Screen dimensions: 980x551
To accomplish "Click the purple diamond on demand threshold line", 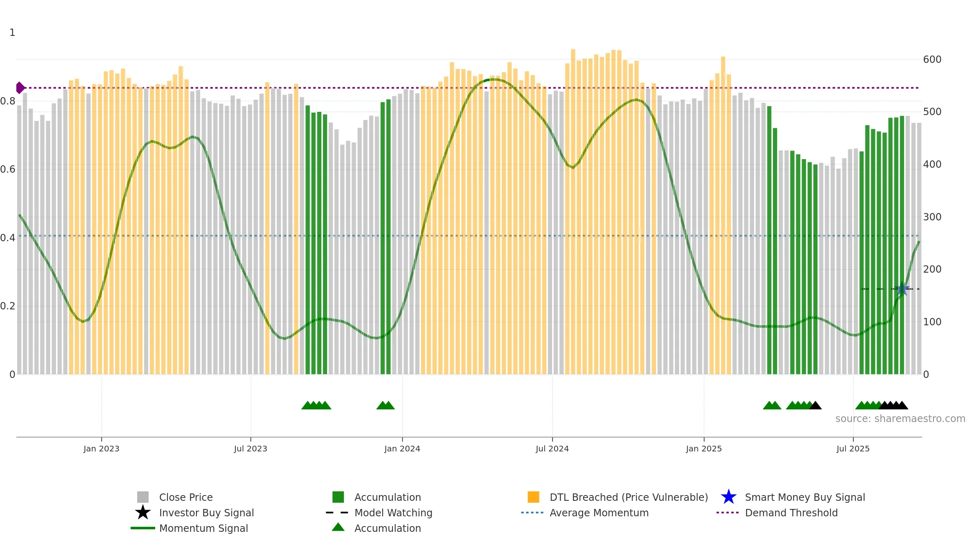I will coord(20,88).
